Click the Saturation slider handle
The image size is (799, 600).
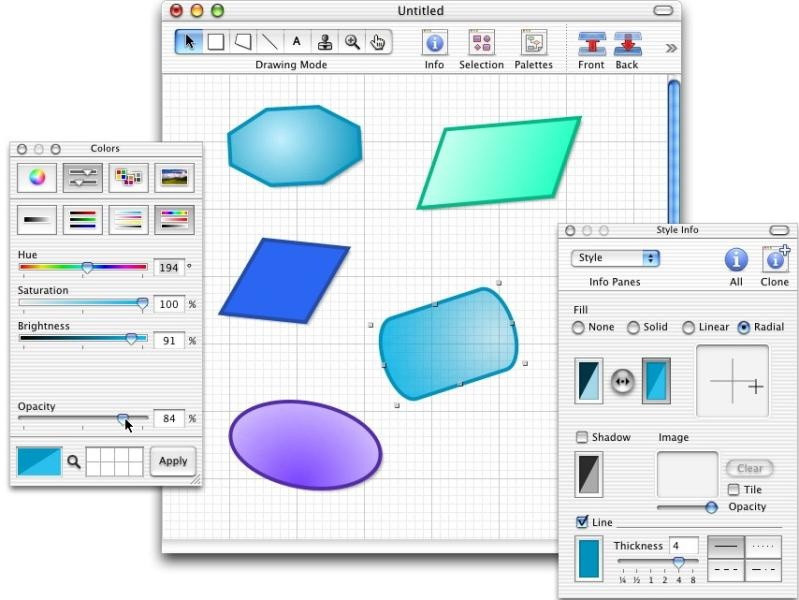click(142, 304)
